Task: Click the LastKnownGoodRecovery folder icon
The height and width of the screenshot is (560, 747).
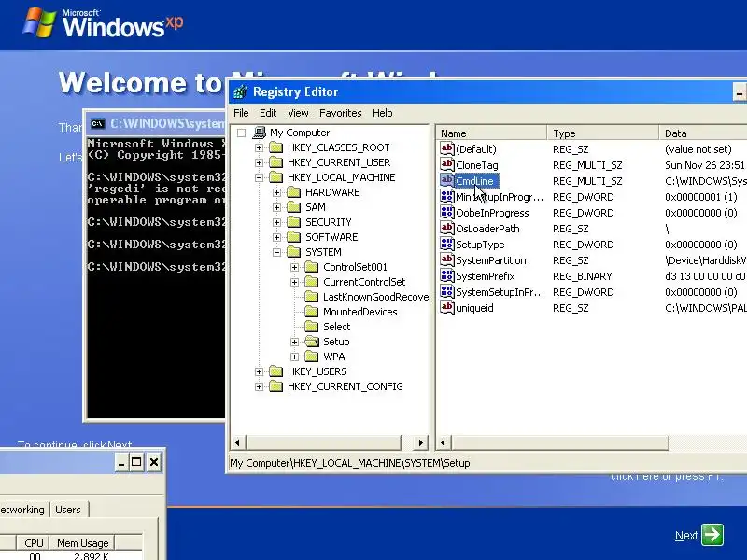Action: 312,297
